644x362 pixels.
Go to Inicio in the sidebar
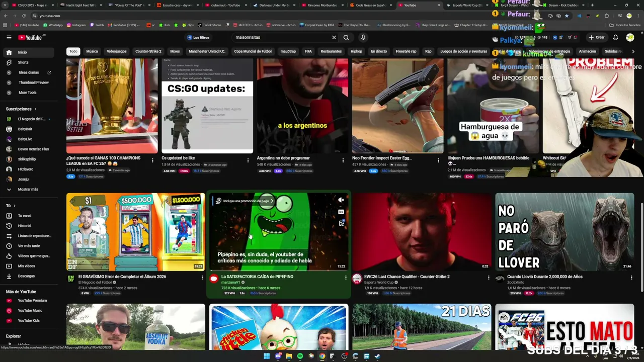point(29,52)
